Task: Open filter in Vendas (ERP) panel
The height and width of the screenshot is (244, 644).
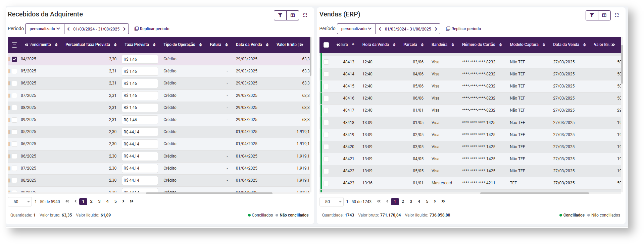Action: 592,15
